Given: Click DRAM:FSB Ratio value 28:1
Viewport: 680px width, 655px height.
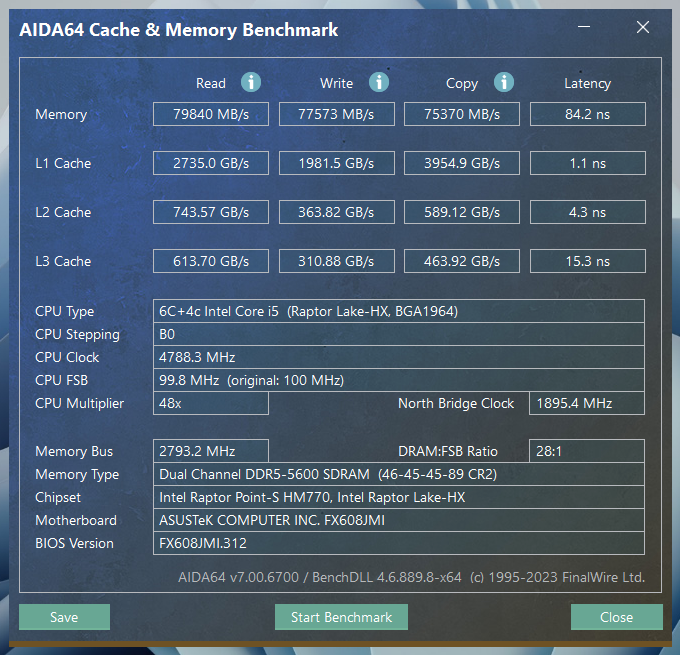Looking at the screenshot, I should pyautogui.click(x=587, y=451).
